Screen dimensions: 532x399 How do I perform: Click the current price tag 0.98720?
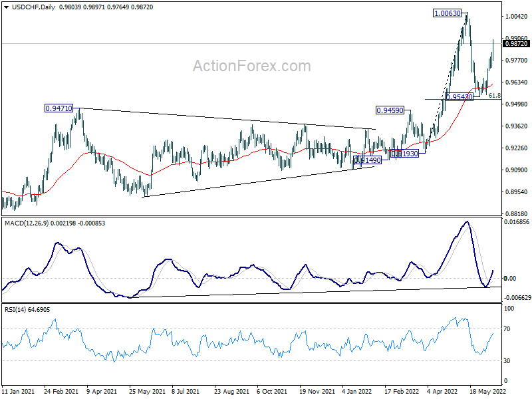517,44
